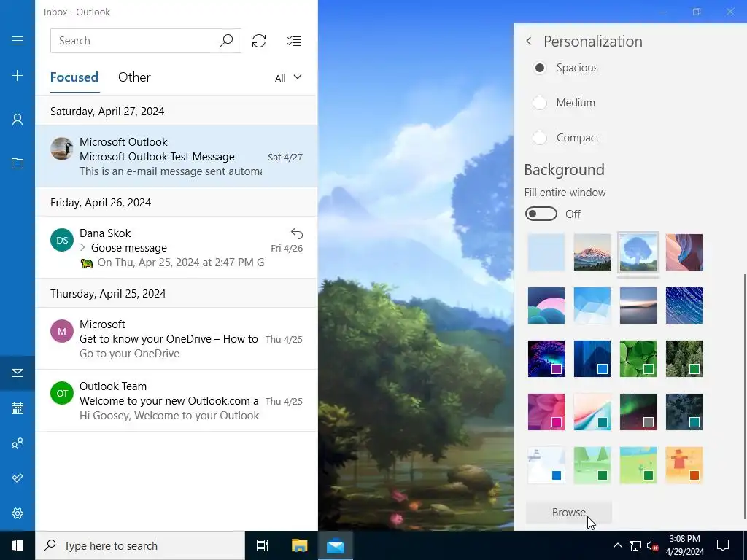Choose the pink moon teal hills background
The width and height of the screenshot is (747, 560).
pos(546,306)
